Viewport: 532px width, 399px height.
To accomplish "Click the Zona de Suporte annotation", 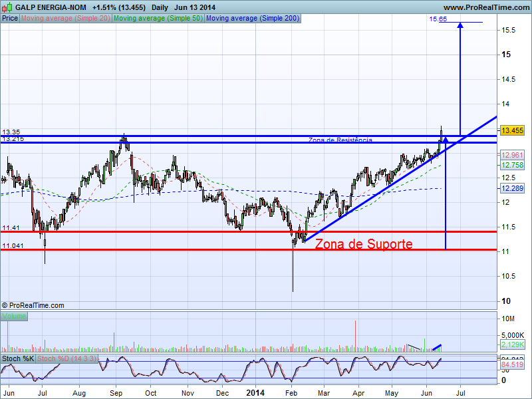I will coord(364,244).
